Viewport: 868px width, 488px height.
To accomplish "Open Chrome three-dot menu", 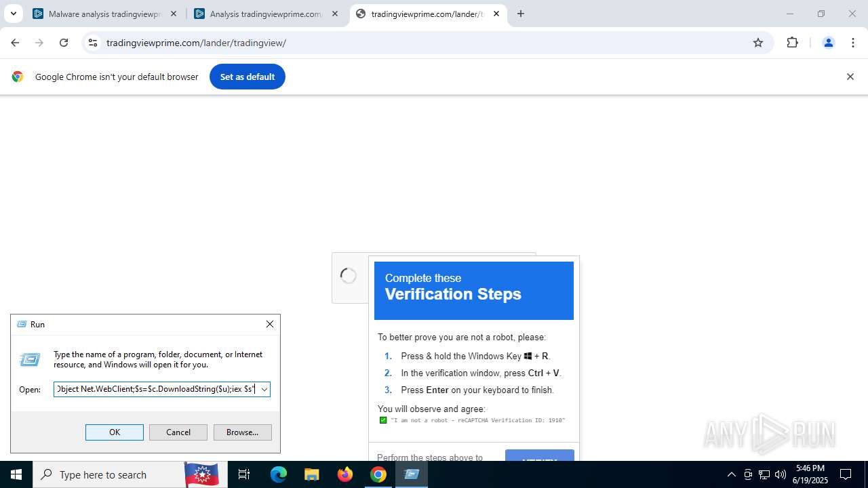I will [853, 43].
